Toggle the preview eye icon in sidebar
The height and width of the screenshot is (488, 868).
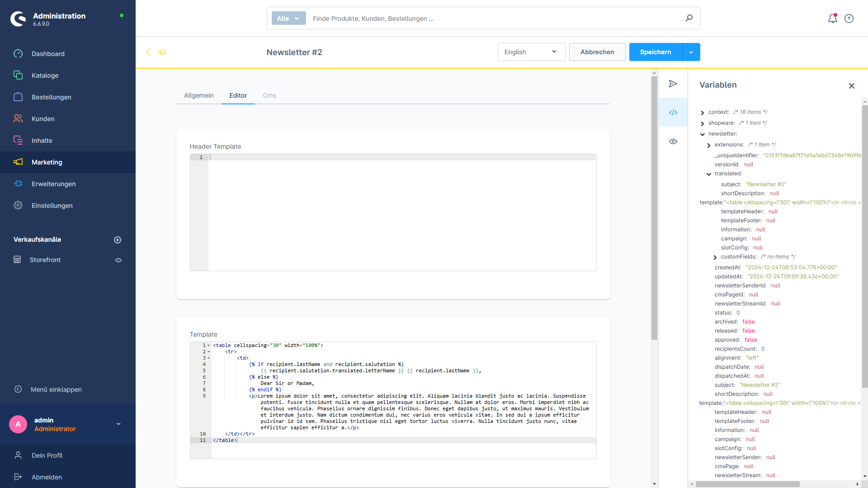[x=673, y=141]
